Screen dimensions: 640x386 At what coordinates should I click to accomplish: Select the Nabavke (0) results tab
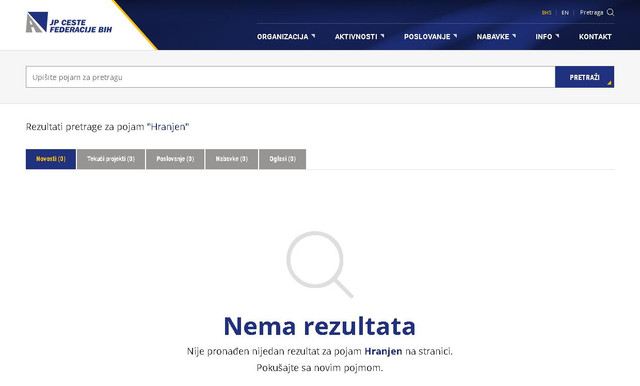[x=231, y=159]
